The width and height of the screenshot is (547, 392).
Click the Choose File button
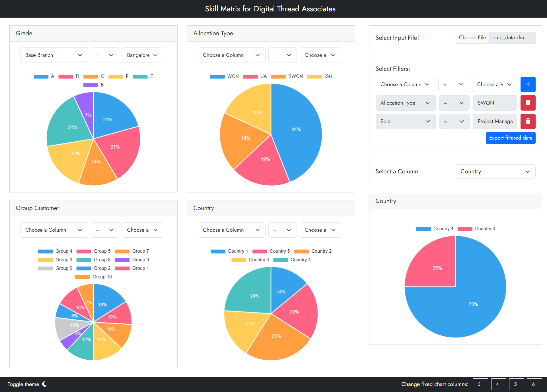[x=472, y=38]
